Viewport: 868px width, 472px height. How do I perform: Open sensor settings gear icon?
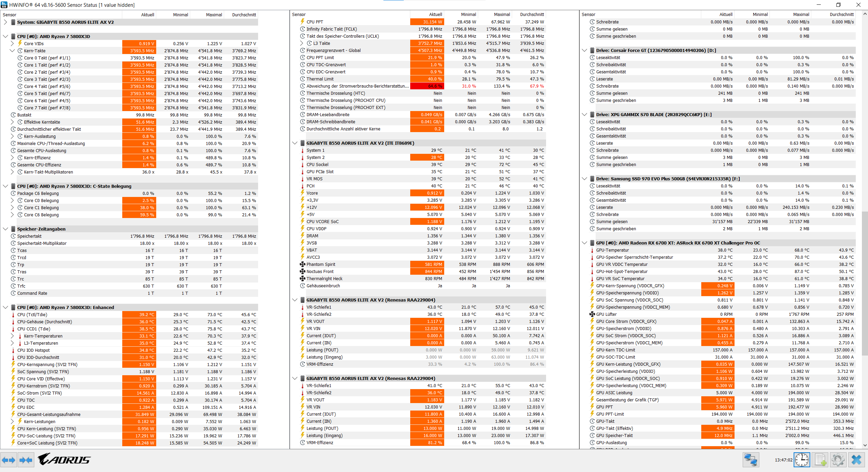[x=838, y=460]
